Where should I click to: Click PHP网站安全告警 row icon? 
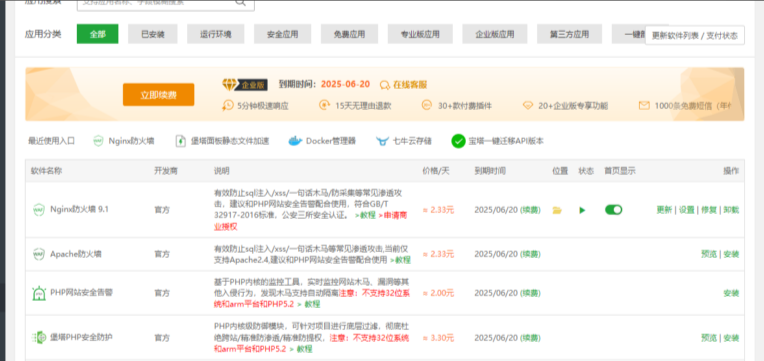click(38, 293)
